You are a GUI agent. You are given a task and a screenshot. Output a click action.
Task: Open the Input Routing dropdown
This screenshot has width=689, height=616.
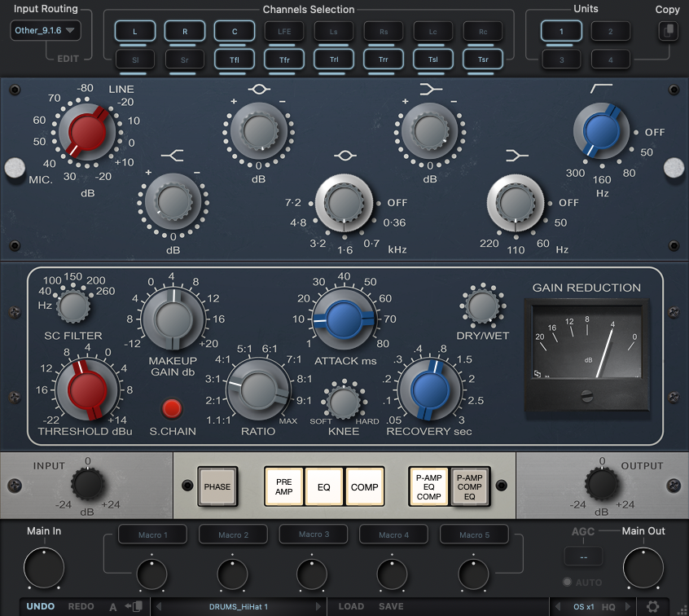[x=46, y=31]
